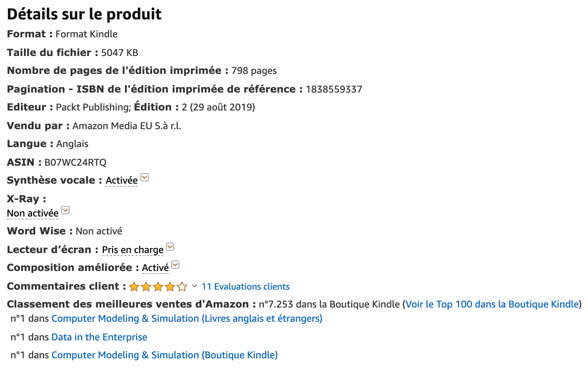588x368 pixels.
Task: Open 'Voir le Top 100 dans la Boutique Kindle'
Action: pyautogui.click(x=492, y=305)
